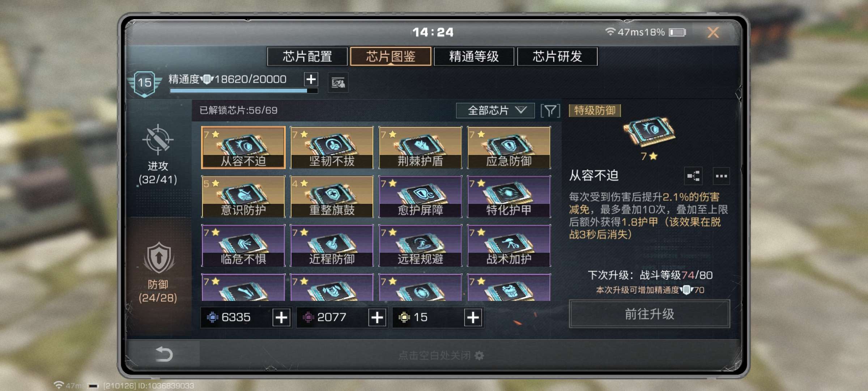The height and width of the screenshot is (391, 868).
Task: Switch to the 芯片配置 tab
Action: 307,56
